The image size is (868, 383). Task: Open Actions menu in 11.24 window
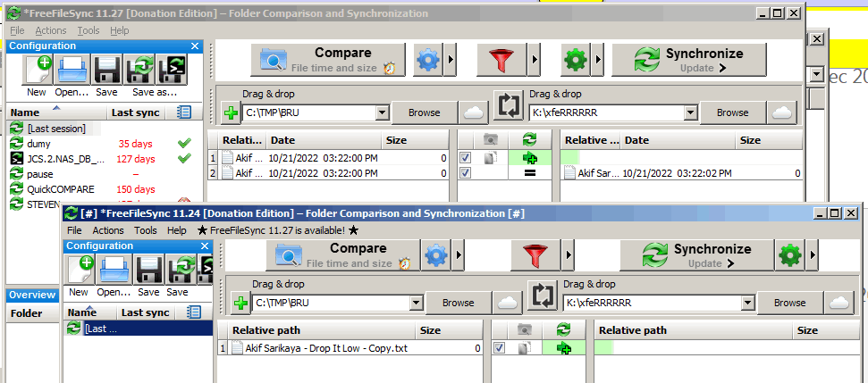(108, 230)
